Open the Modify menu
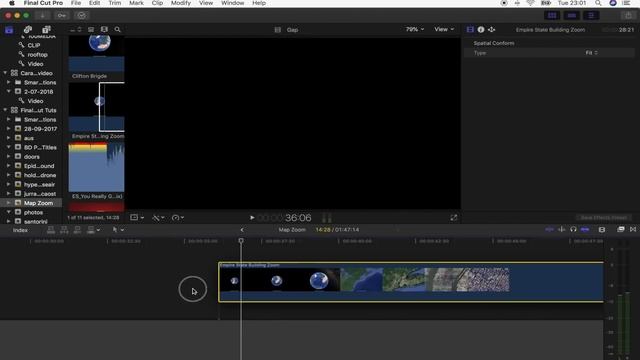The height and width of the screenshot is (360, 640). coord(180,3)
